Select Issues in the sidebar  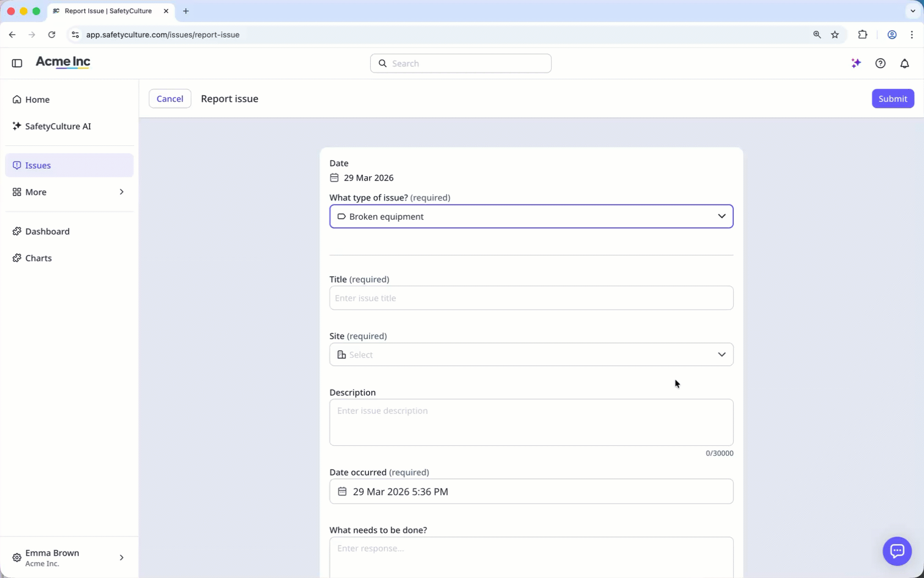(x=69, y=165)
